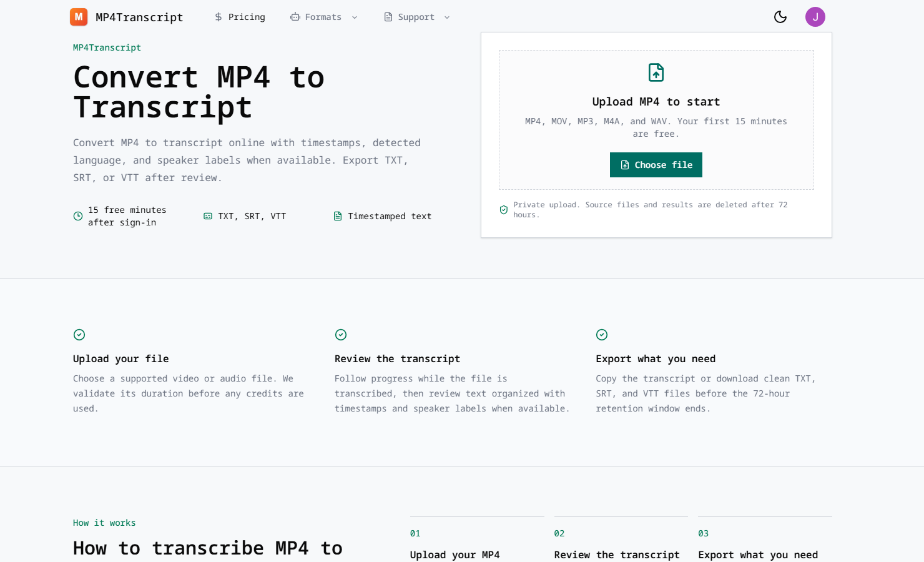
Task: Click the orange M logo icon
Action: [x=79, y=17]
